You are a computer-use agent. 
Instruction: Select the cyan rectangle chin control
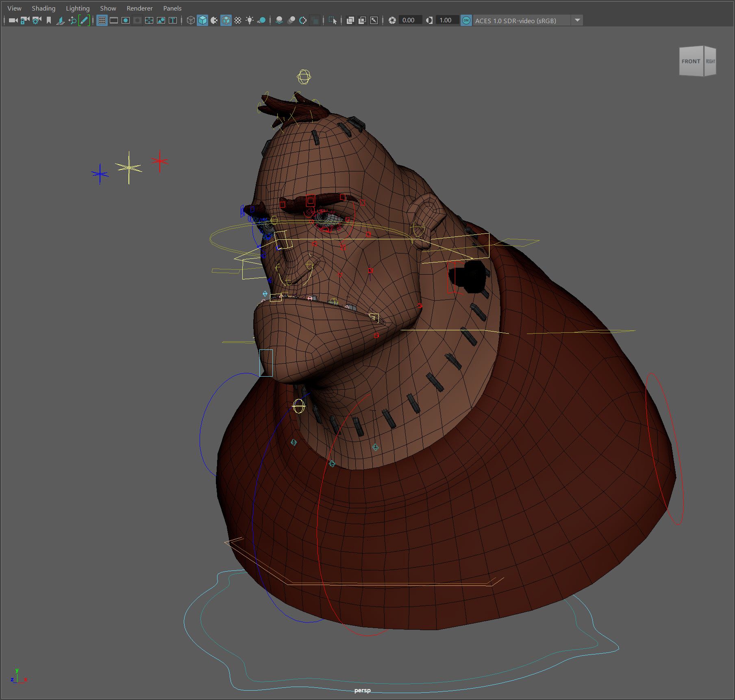click(x=266, y=363)
